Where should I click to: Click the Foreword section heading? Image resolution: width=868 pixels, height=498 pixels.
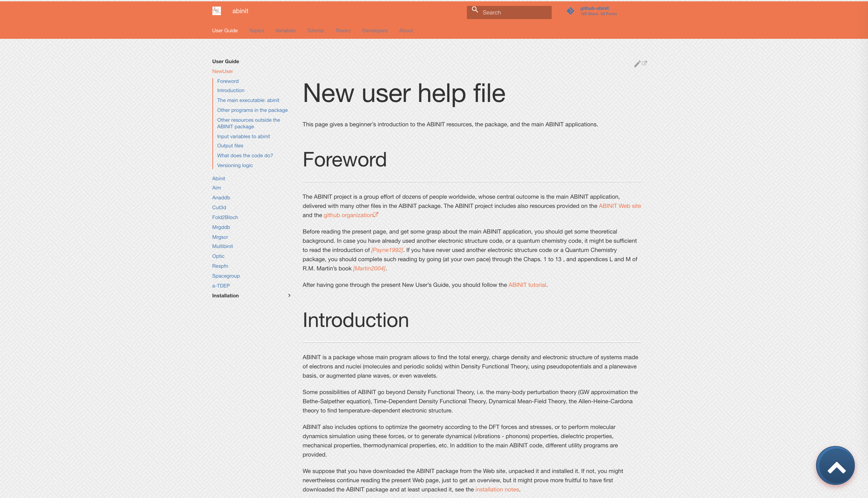[x=344, y=160]
